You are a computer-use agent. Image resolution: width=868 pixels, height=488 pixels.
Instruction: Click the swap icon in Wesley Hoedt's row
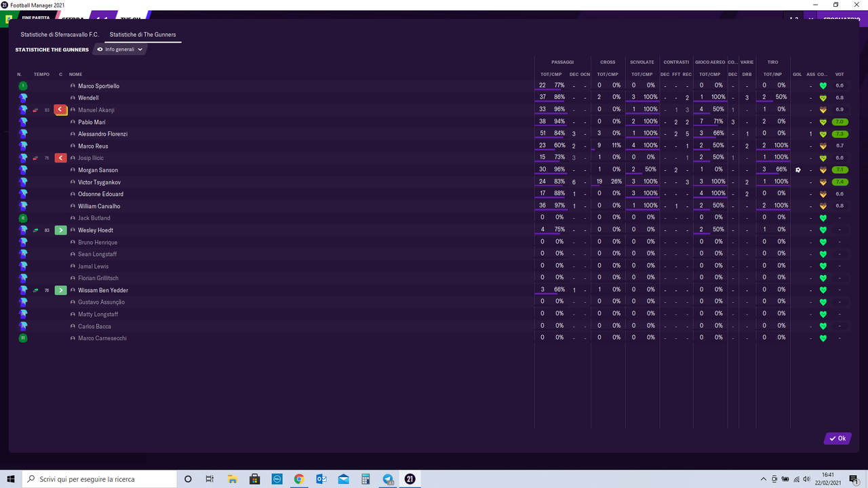35,230
